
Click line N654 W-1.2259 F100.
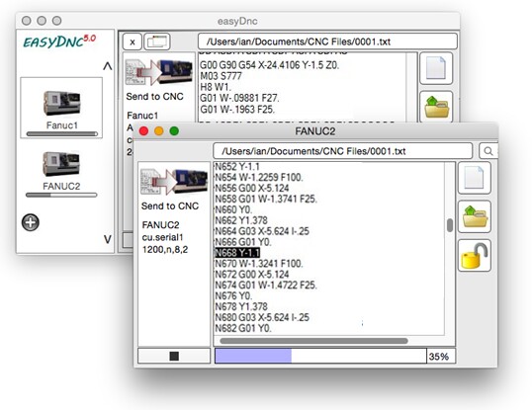(x=259, y=177)
